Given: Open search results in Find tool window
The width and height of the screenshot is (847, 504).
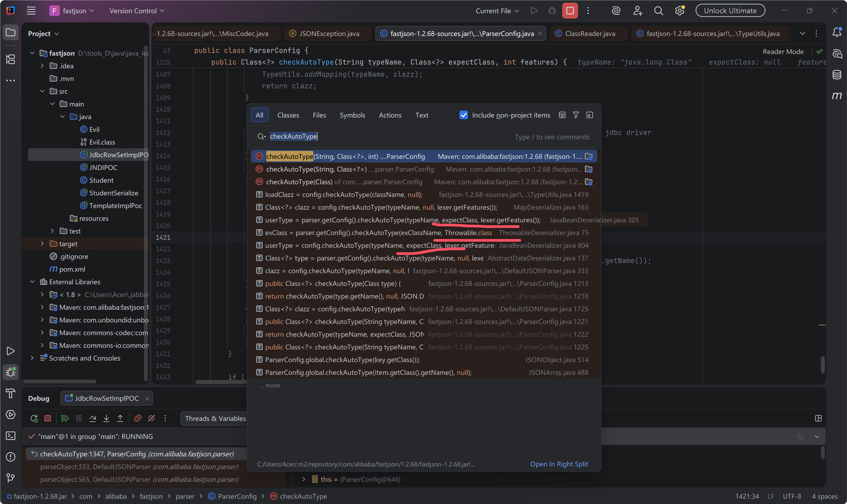Looking at the screenshot, I should (x=590, y=115).
